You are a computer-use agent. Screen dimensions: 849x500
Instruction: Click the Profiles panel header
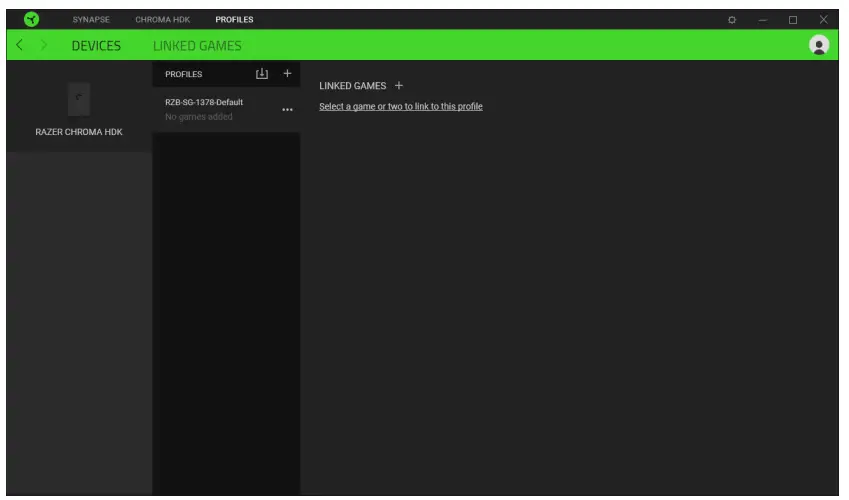(x=184, y=74)
